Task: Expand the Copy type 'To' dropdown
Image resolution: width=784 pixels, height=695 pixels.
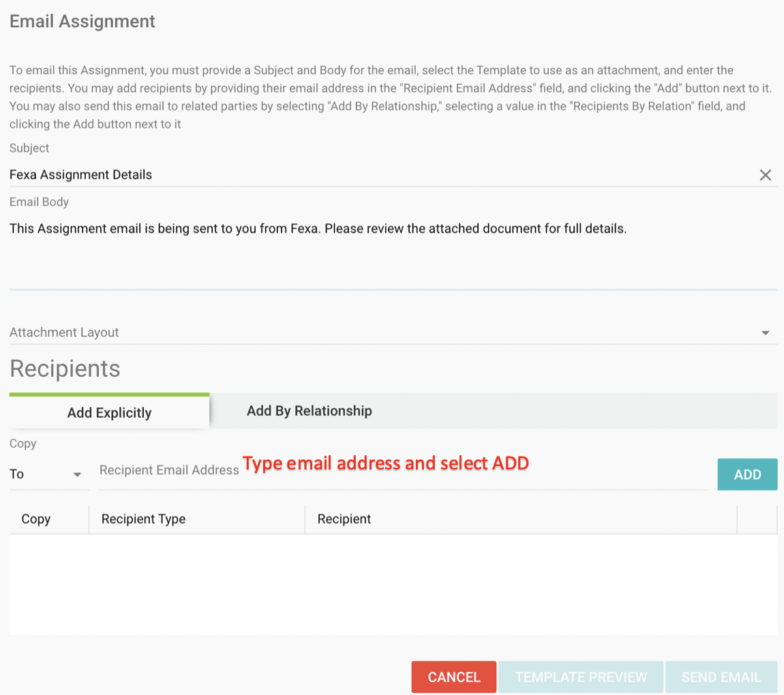Action: [x=48, y=474]
